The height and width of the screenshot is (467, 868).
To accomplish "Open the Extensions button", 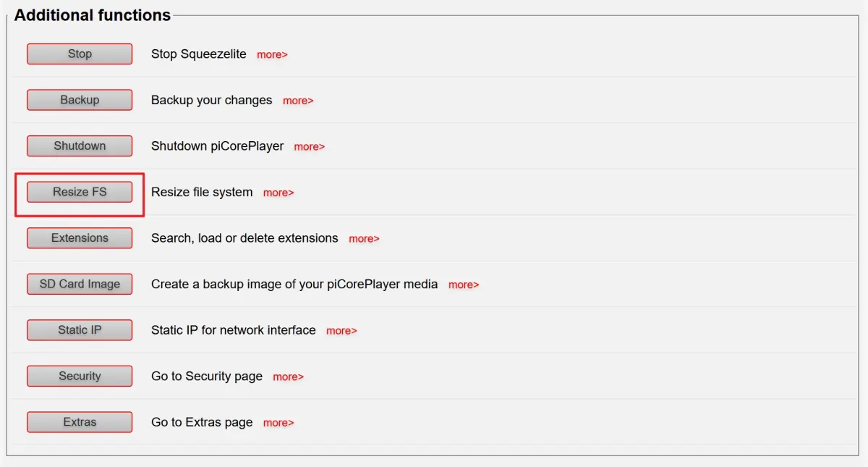I will pos(80,238).
